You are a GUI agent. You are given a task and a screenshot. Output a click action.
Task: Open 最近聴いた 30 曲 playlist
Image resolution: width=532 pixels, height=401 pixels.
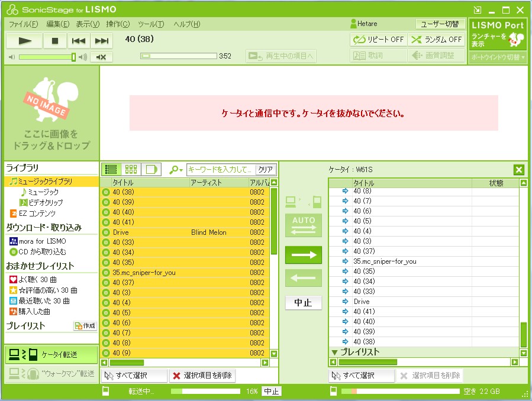pyautogui.click(x=40, y=301)
